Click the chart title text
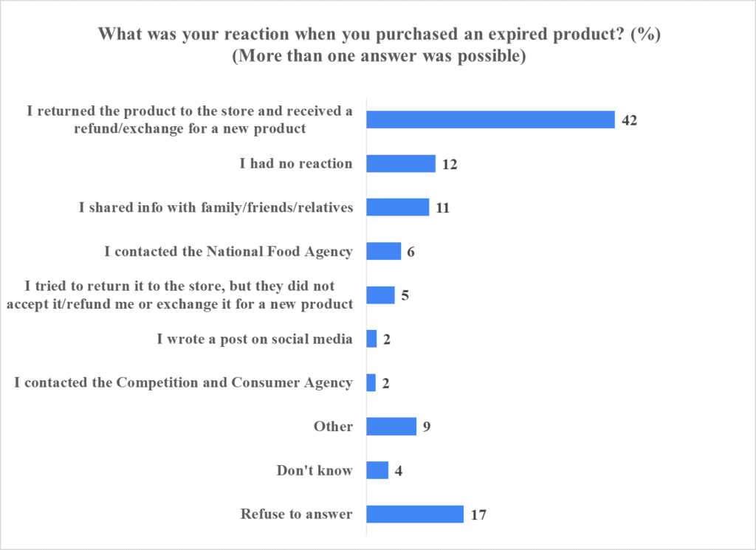Image resolution: width=756 pixels, height=550 pixels. click(x=377, y=35)
